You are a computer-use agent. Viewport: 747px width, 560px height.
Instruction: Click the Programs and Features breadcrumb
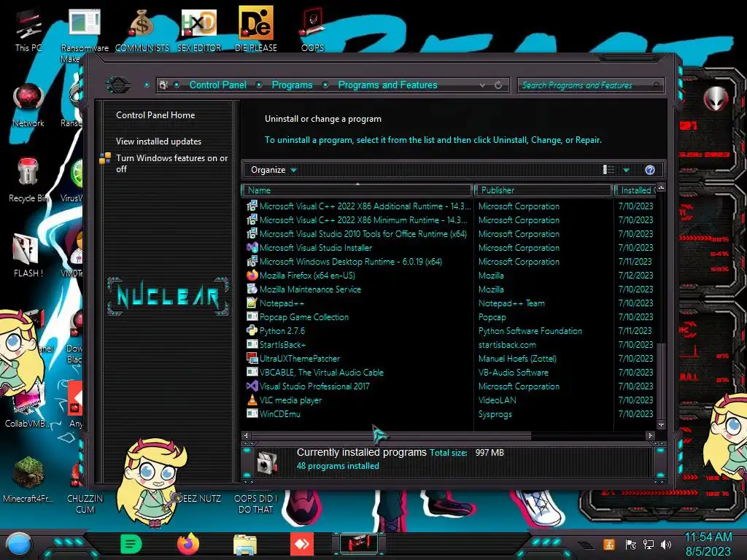pyautogui.click(x=387, y=85)
